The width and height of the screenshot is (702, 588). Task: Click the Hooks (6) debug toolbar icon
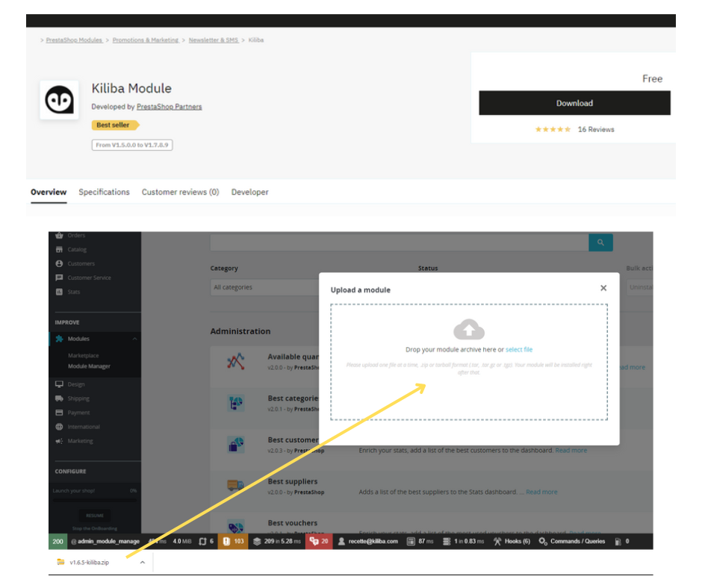[x=497, y=542]
